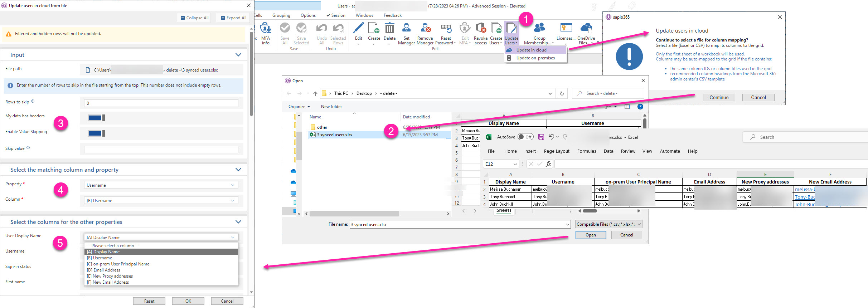This screenshot has height=308, width=868.
Task: Open the Property dropdown showing Username
Action: (161, 185)
